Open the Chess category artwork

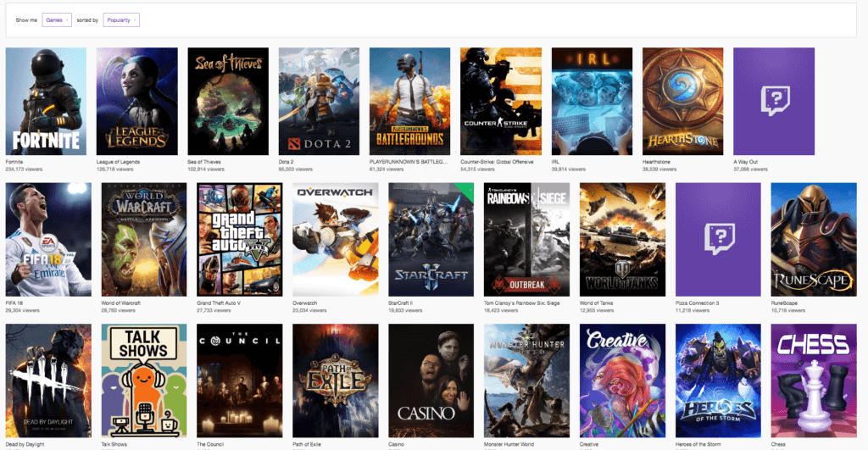(x=814, y=381)
